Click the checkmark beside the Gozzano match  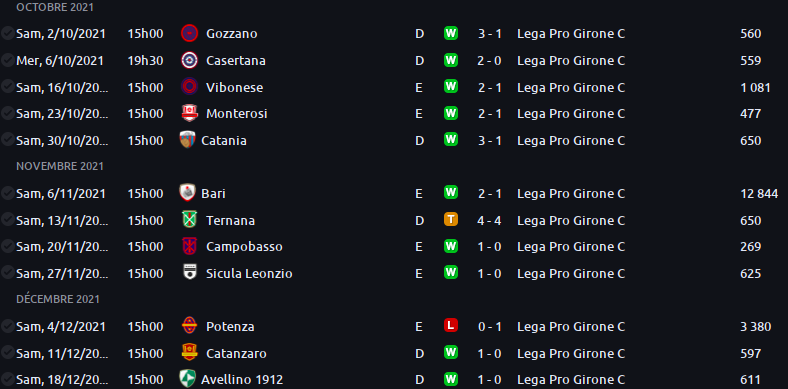click(x=8, y=34)
